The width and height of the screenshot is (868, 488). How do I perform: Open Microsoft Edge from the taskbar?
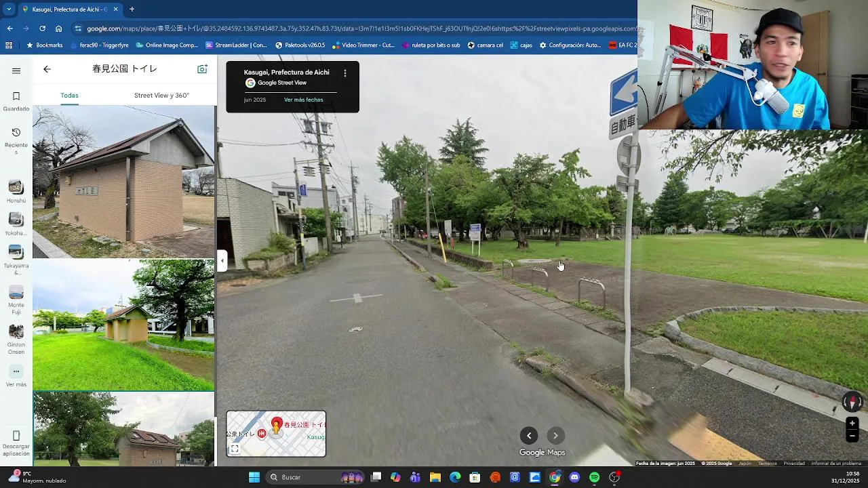click(455, 477)
